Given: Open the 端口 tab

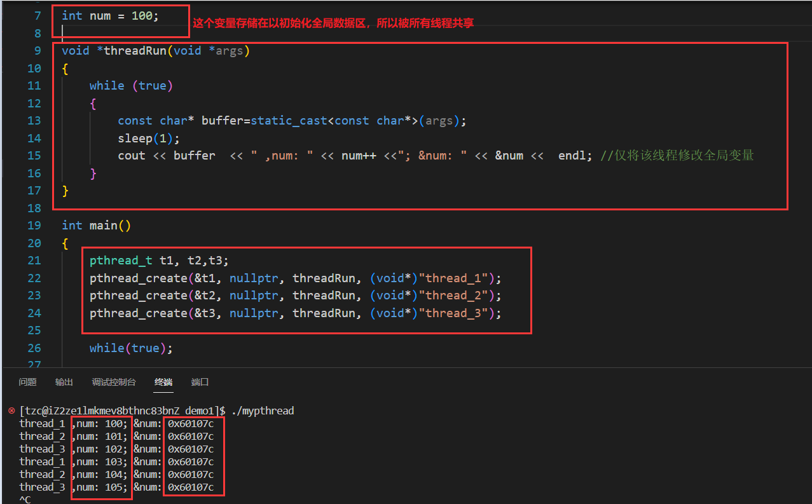Looking at the screenshot, I should pos(200,382).
